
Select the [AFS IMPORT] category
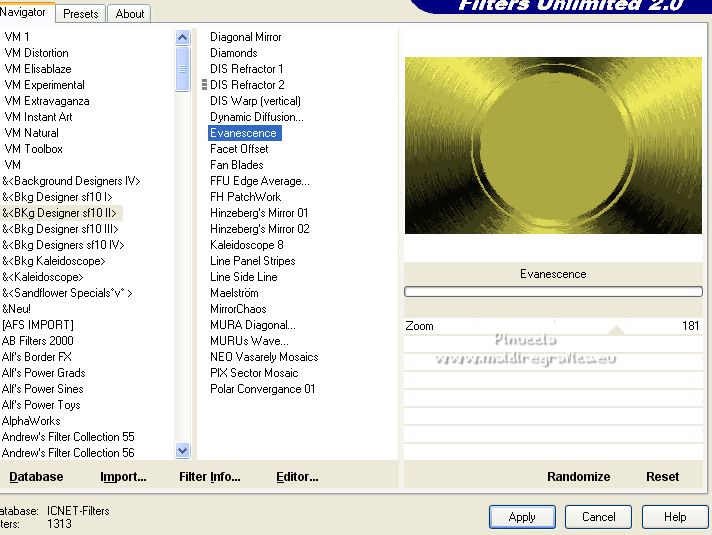pyautogui.click(x=38, y=325)
